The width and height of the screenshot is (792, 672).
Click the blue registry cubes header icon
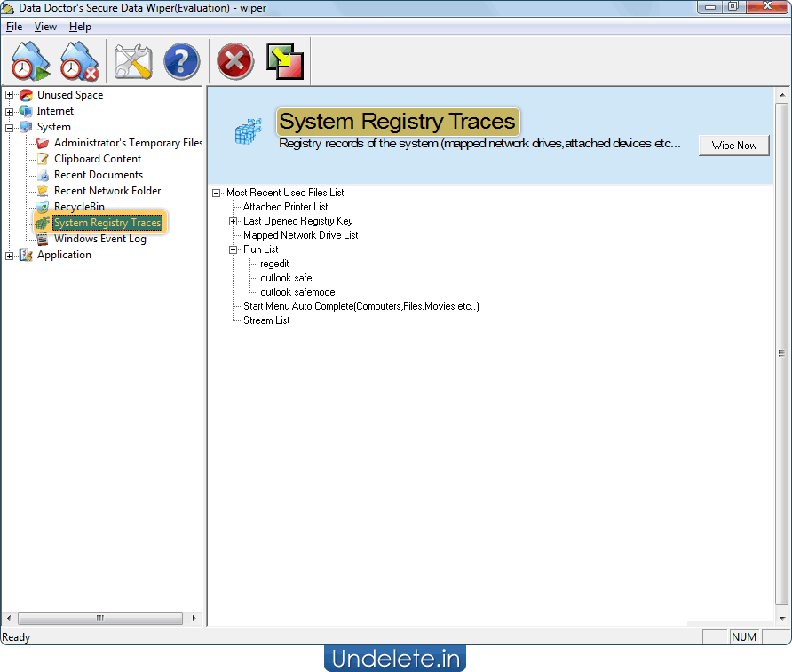[x=248, y=131]
